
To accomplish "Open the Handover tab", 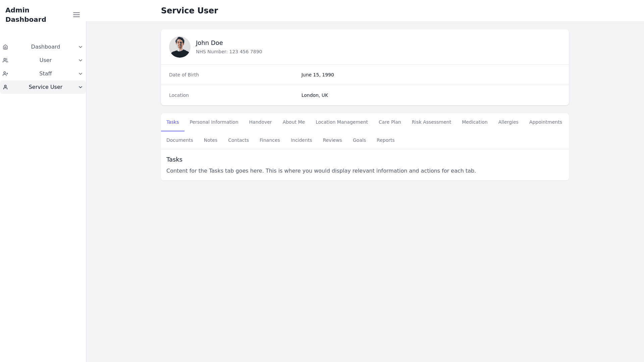I will click(x=260, y=122).
